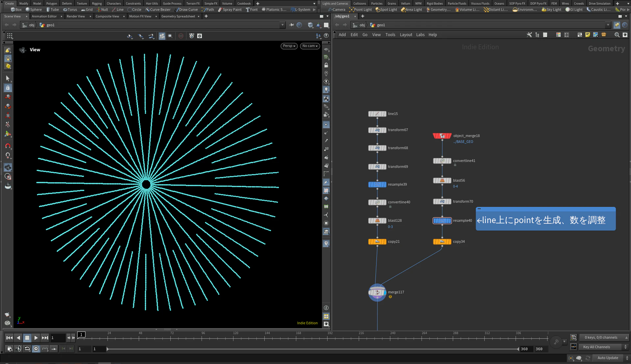Click the Key All Channels button
The image size is (631, 364).
(x=596, y=347)
